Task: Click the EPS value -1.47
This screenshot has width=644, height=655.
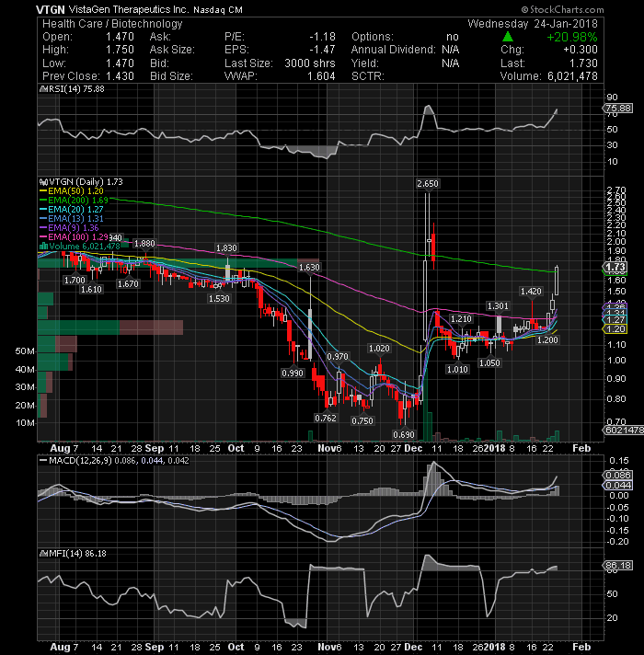Action: coord(322,50)
